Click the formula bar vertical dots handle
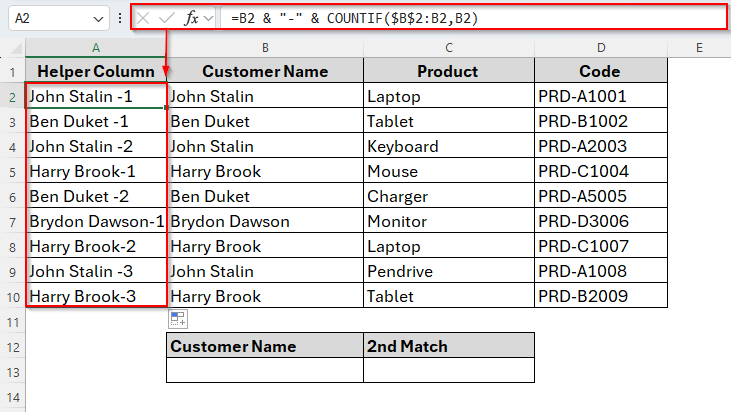 click(120, 18)
